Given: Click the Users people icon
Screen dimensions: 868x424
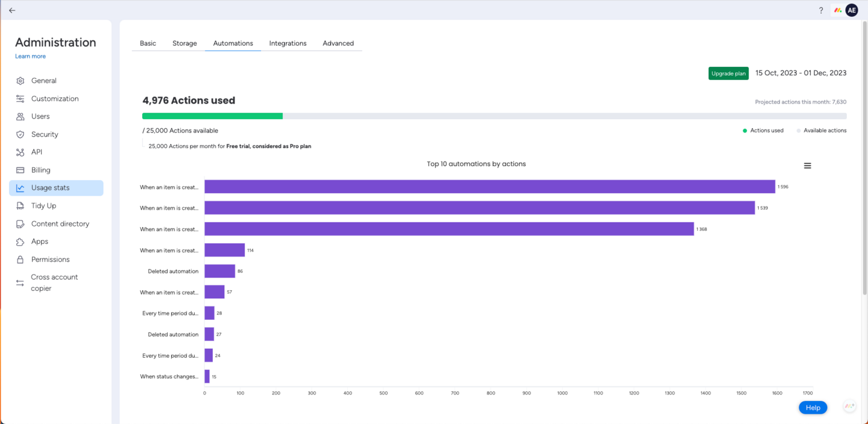Looking at the screenshot, I should (x=20, y=116).
